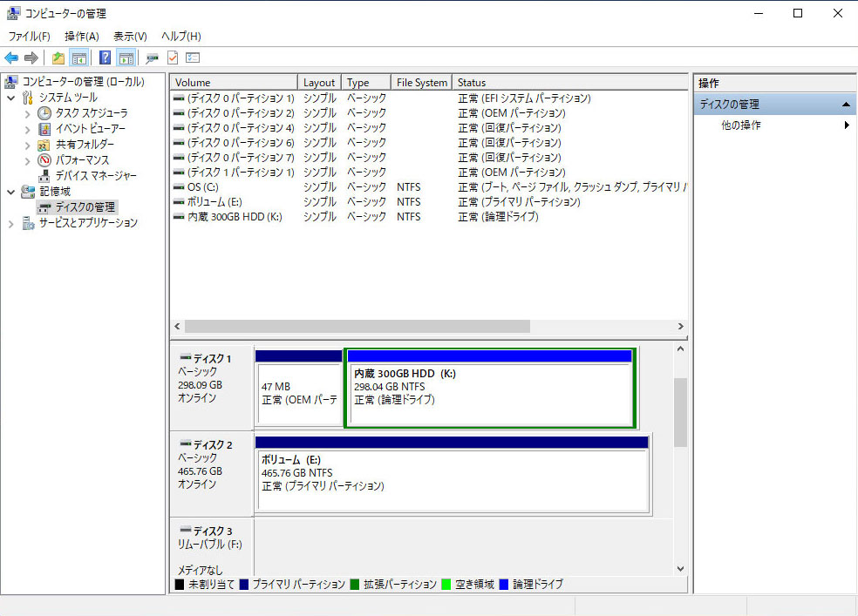
Task: Collapse the ディスクの管理 actions section header
Action: [x=846, y=105]
